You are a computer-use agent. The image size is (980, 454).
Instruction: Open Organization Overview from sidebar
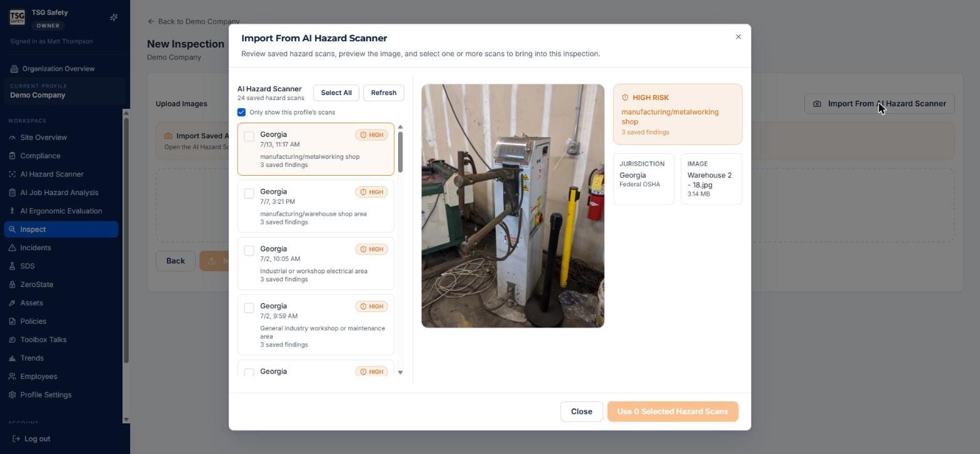tap(52, 69)
